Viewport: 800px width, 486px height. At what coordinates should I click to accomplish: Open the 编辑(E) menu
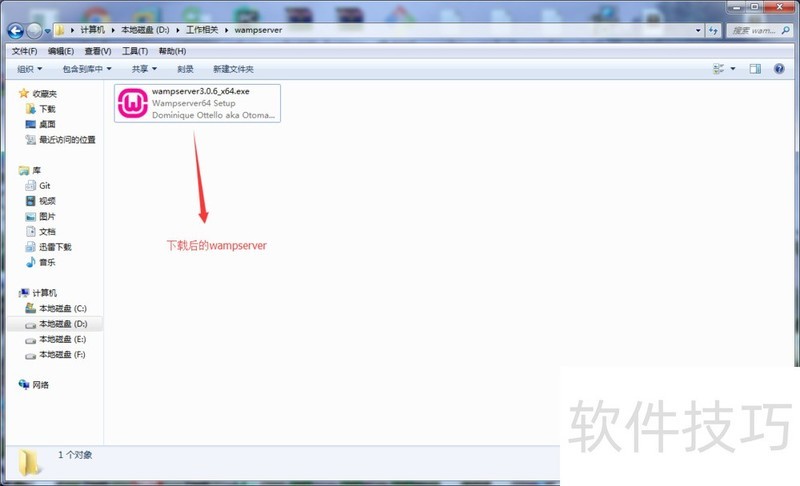[61, 51]
